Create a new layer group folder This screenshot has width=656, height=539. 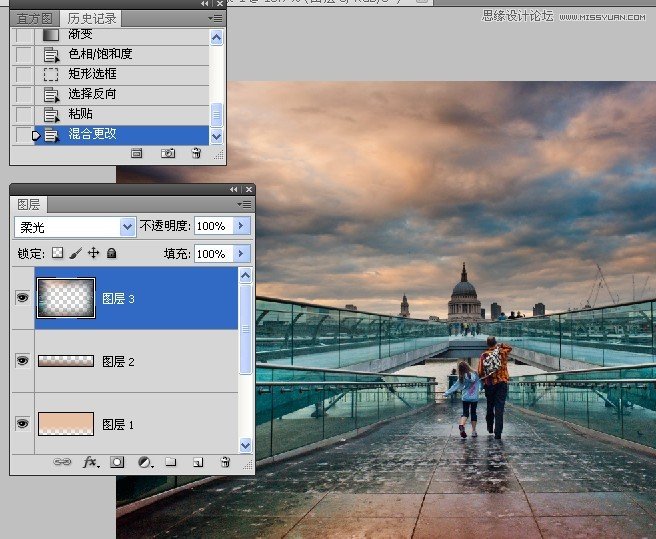tap(171, 463)
